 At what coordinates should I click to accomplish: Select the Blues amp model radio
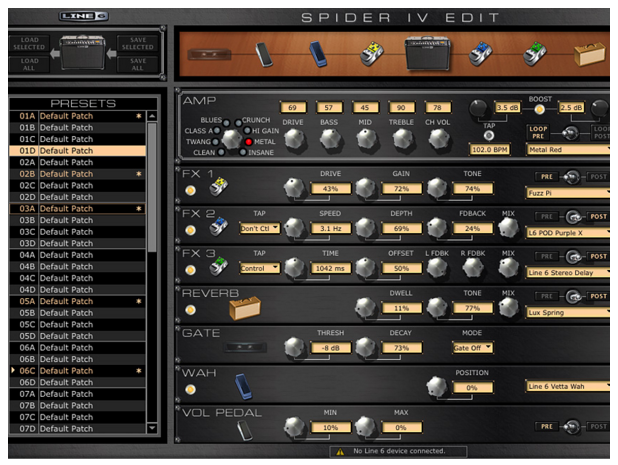point(226,123)
